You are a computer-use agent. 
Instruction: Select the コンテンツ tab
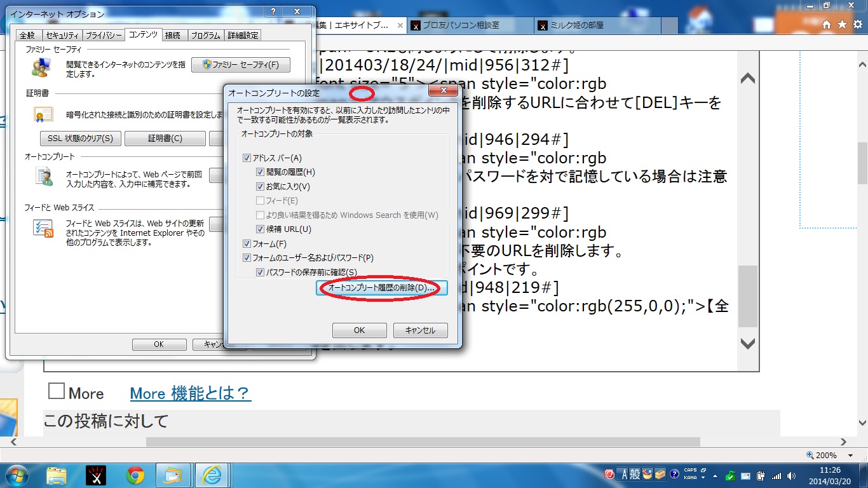click(143, 34)
